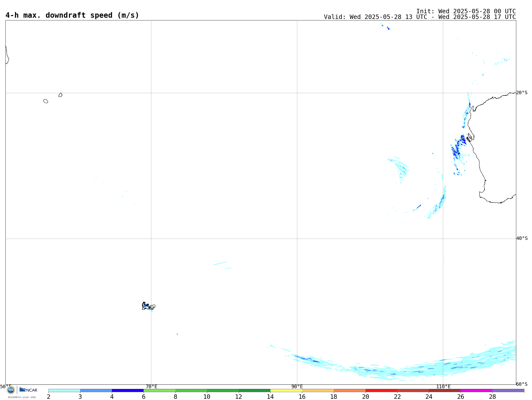This screenshot has height=400, width=532.
Task: Click the Australian coastline outline on the map
Action: point(491,148)
